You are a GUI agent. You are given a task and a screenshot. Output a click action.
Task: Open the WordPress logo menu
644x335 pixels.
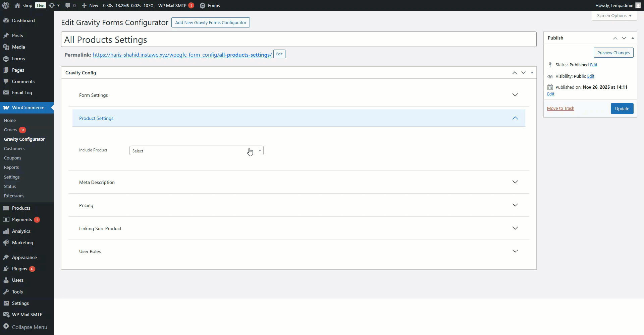[6, 5]
